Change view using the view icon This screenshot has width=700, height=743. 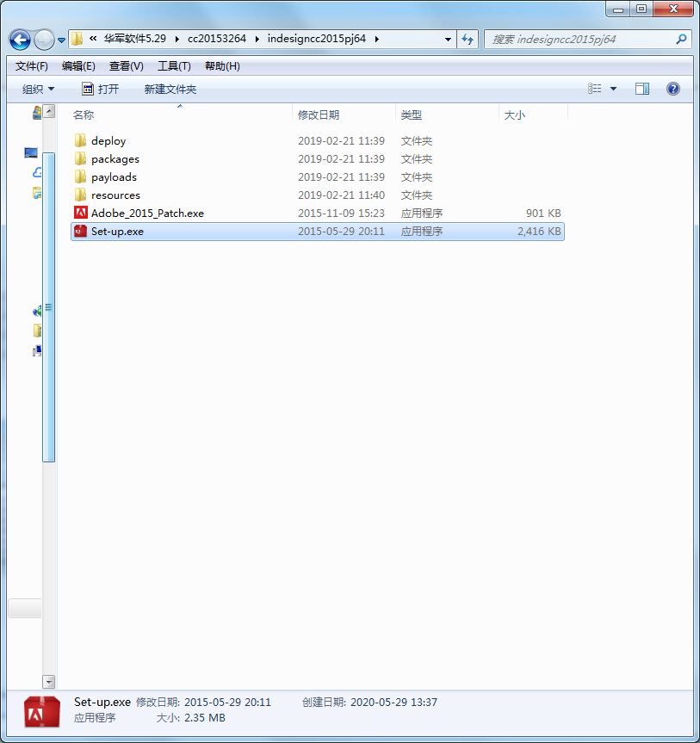[x=594, y=89]
